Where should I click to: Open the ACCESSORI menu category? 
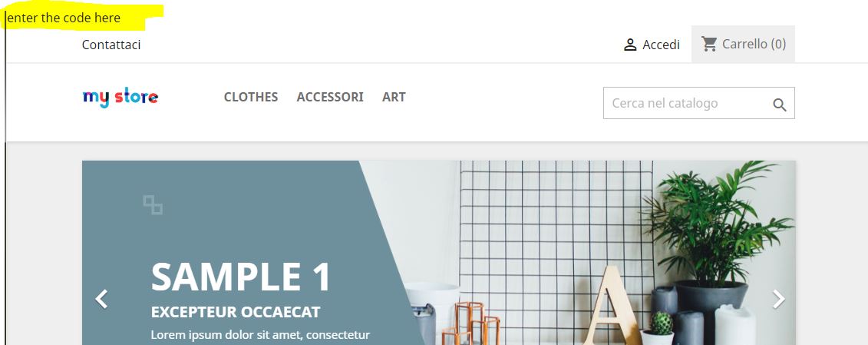tap(330, 97)
